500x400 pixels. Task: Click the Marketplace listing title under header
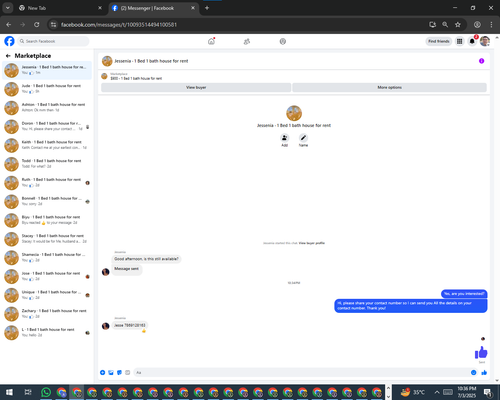point(136,79)
